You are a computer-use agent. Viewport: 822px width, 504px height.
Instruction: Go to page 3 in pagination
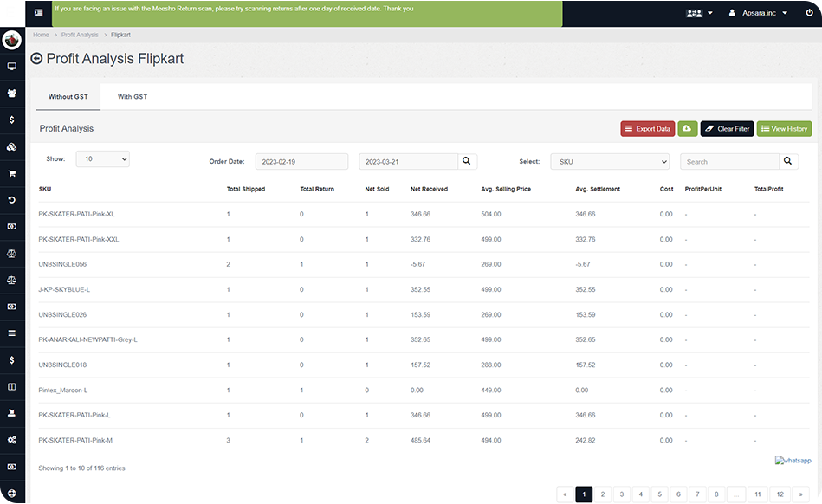tap(622, 494)
